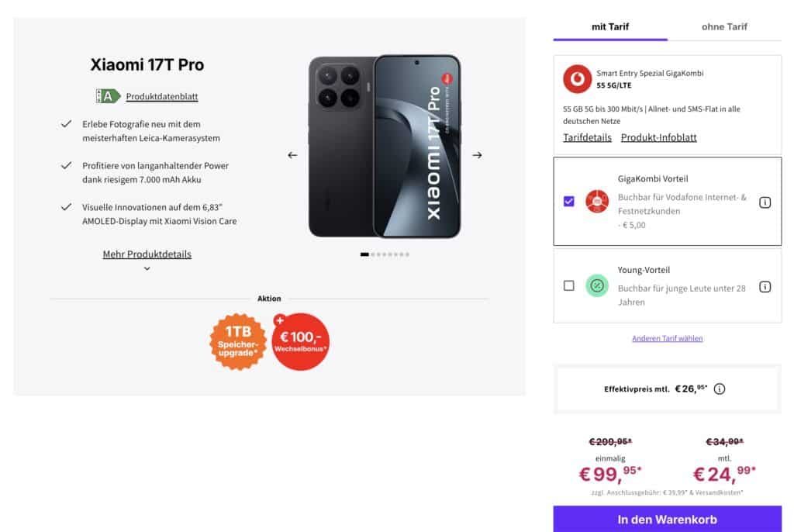Select the second image carousel dot

(373, 254)
